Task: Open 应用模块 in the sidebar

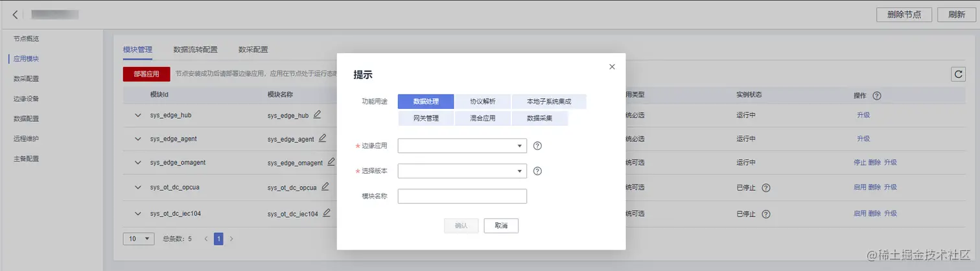Action: pos(26,59)
